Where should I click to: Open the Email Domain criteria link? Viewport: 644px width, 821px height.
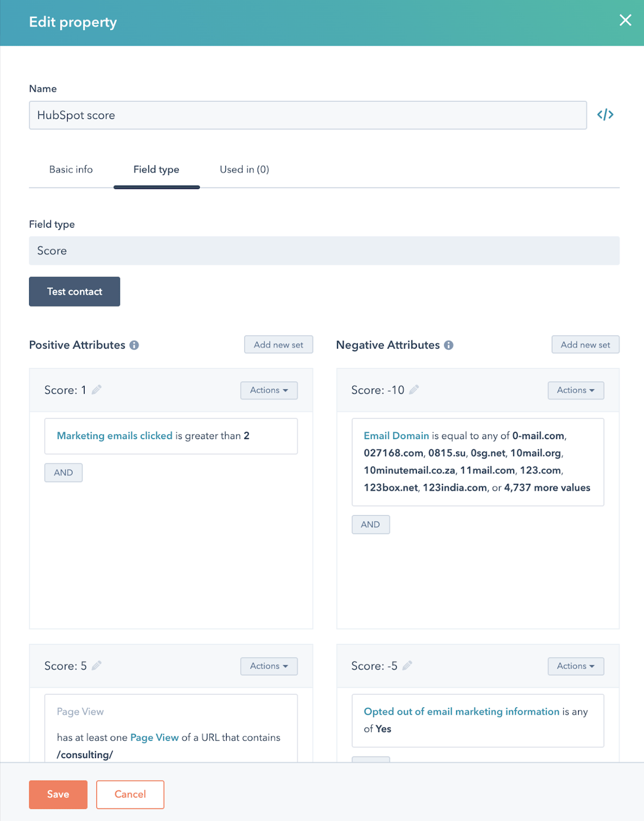click(x=396, y=435)
